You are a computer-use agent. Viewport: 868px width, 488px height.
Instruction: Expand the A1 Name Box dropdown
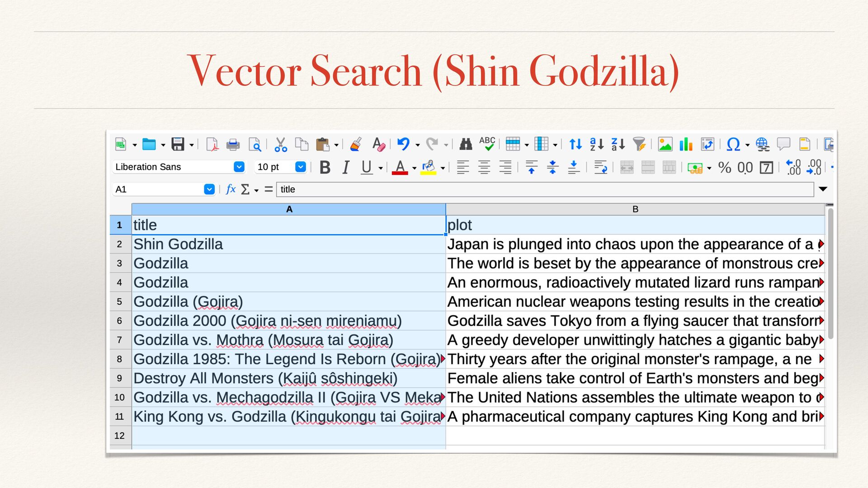tap(209, 189)
